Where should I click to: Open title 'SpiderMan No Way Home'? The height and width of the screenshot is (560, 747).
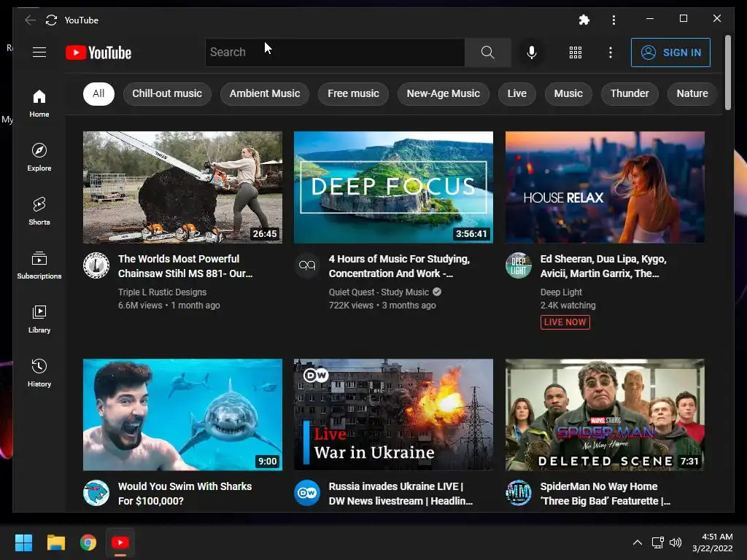tap(605, 494)
